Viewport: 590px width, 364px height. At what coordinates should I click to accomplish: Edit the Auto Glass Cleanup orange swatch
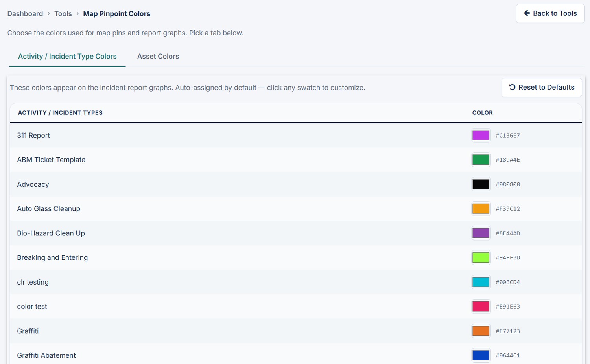[481, 209]
